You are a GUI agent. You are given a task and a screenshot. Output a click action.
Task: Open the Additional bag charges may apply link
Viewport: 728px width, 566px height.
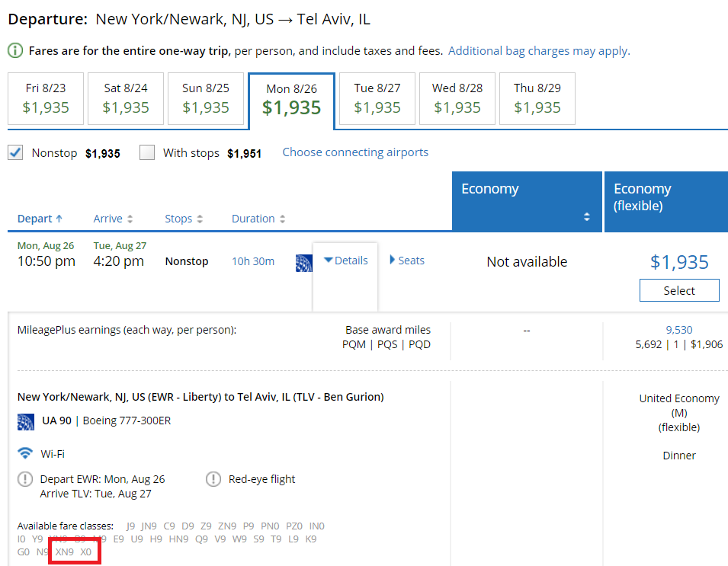[539, 51]
